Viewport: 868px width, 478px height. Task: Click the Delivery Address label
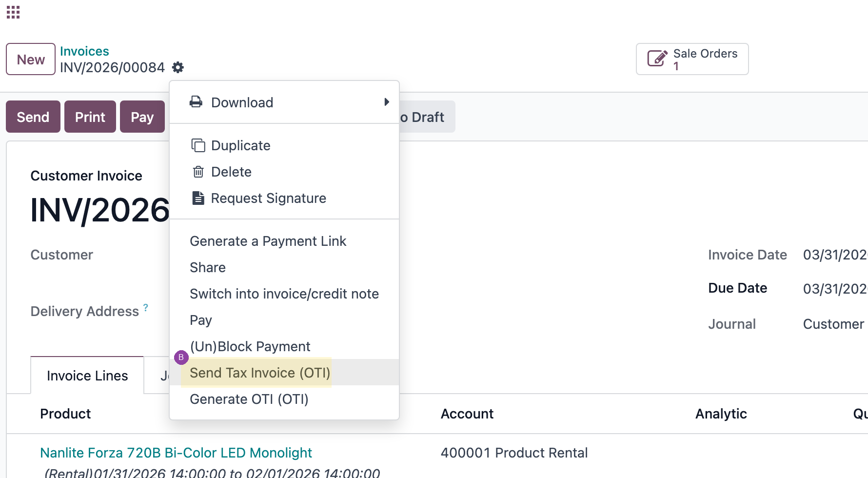(85, 311)
